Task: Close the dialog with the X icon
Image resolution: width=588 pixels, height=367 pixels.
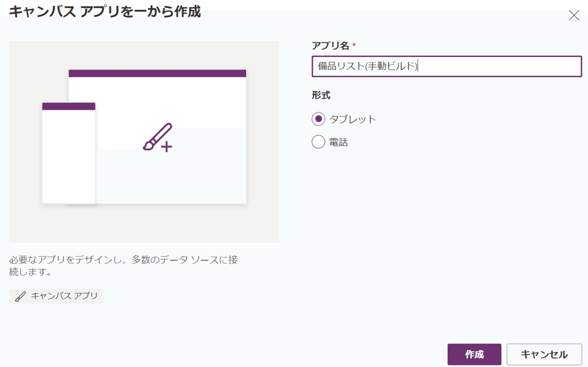Action: click(x=573, y=15)
